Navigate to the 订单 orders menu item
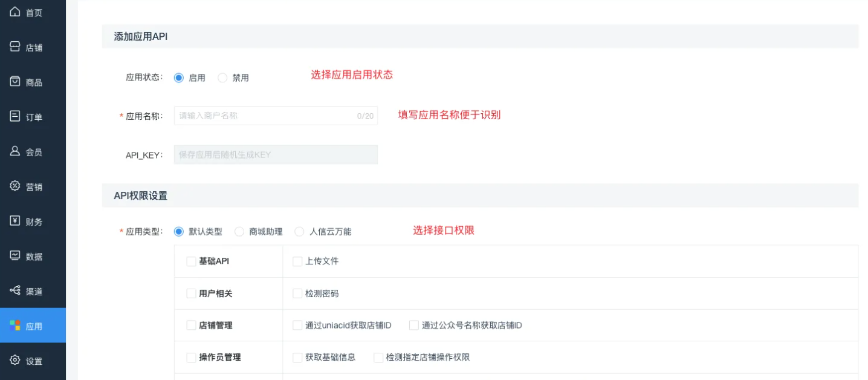 tap(15, 116)
